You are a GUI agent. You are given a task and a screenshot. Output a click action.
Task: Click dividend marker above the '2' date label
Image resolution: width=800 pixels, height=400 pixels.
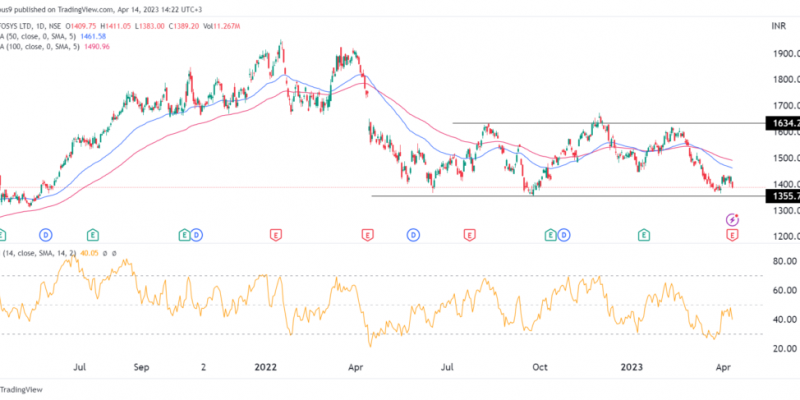click(197, 235)
